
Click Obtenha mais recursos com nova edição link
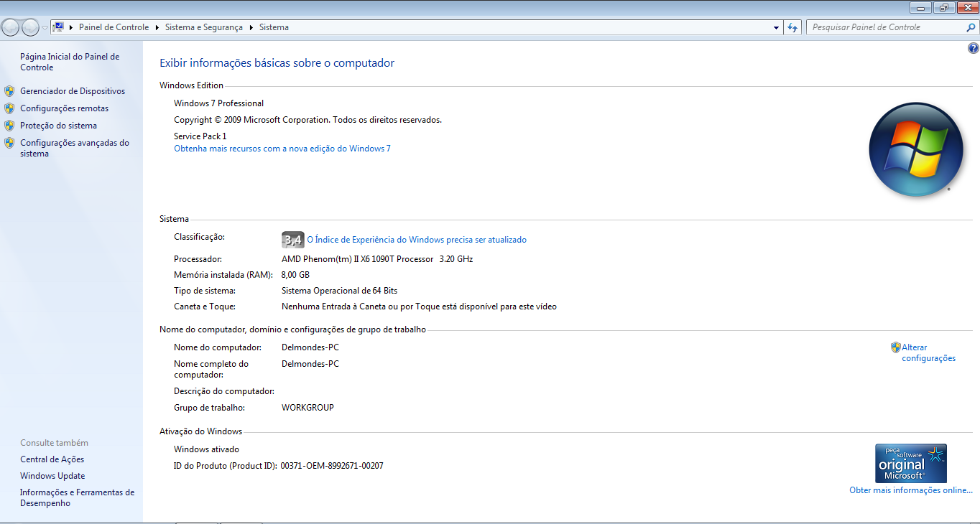[282, 149]
